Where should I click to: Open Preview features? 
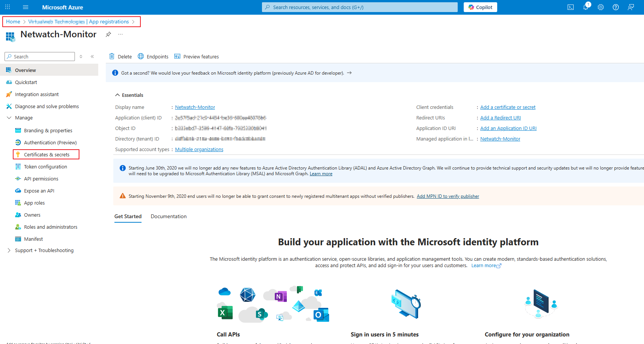(x=196, y=57)
